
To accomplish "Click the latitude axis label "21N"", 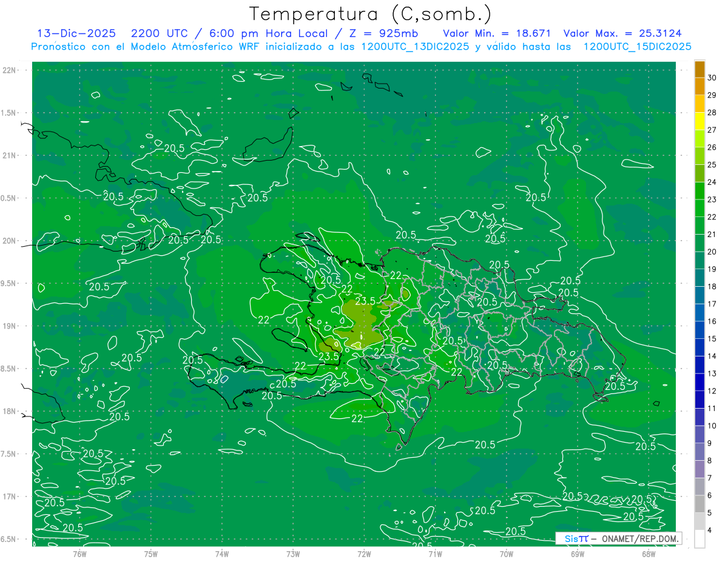I will (10, 155).
